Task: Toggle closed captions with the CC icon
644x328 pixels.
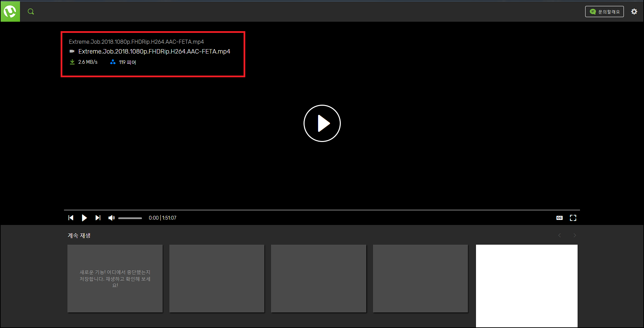Action: 560,218
